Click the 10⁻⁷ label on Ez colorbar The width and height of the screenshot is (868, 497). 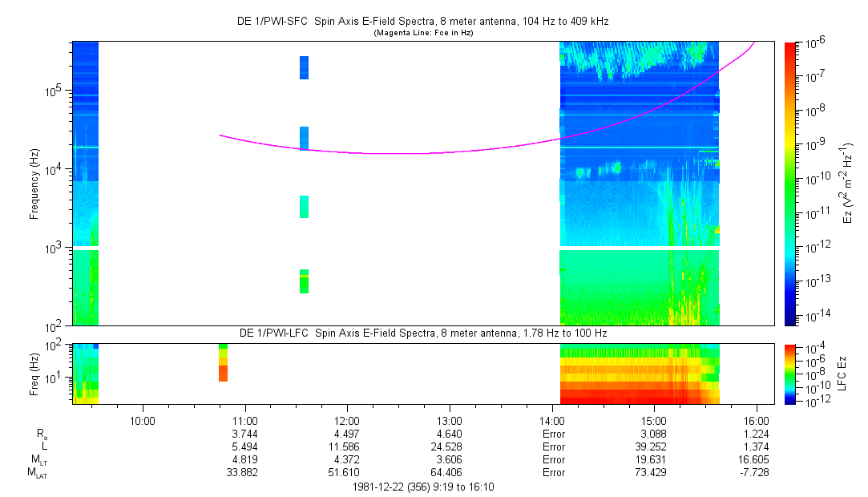tap(813, 75)
